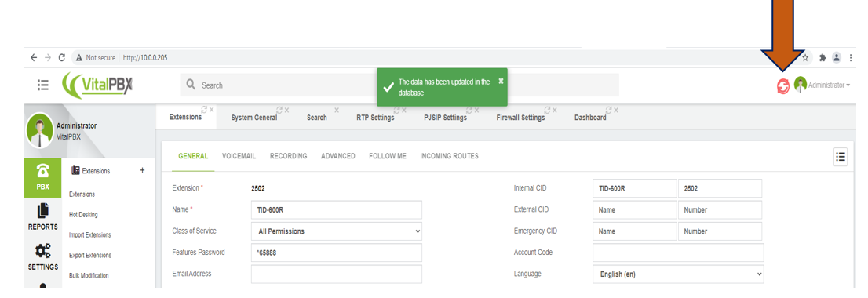This screenshot has height=298, width=868.
Task: Click the Not secure warning icon
Action: click(x=79, y=57)
